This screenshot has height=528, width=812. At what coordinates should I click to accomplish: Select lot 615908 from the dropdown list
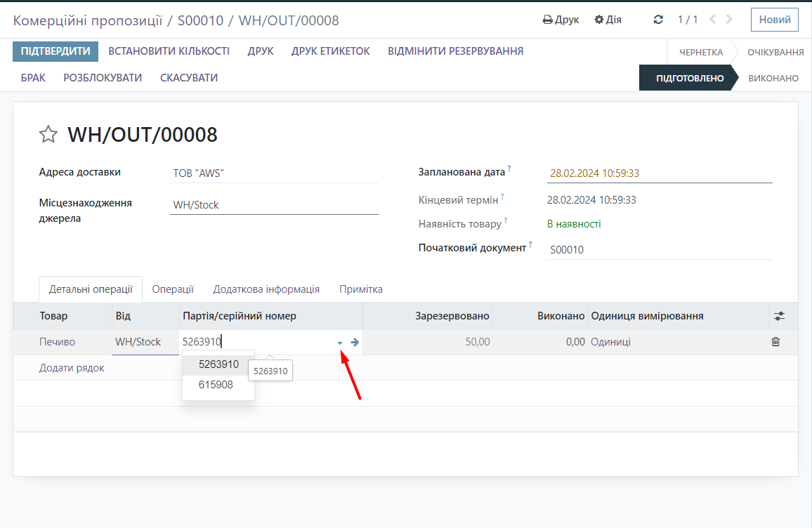click(x=216, y=385)
